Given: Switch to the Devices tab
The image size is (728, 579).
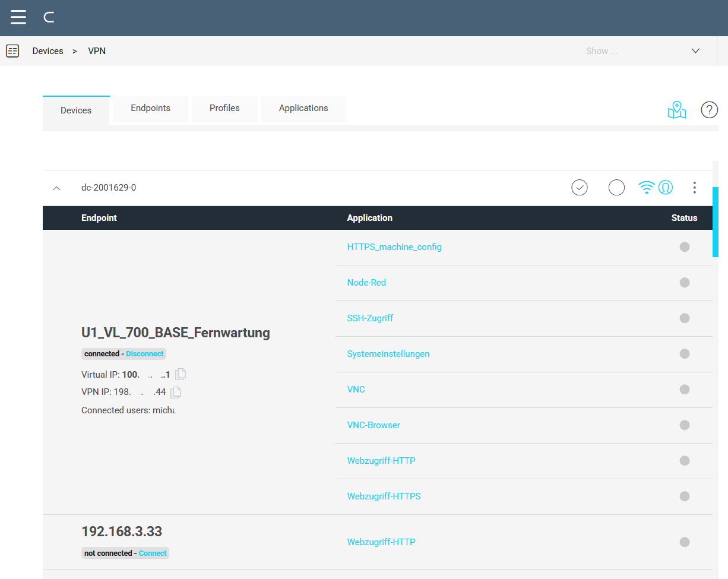Looking at the screenshot, I should [x=76, y=110].
